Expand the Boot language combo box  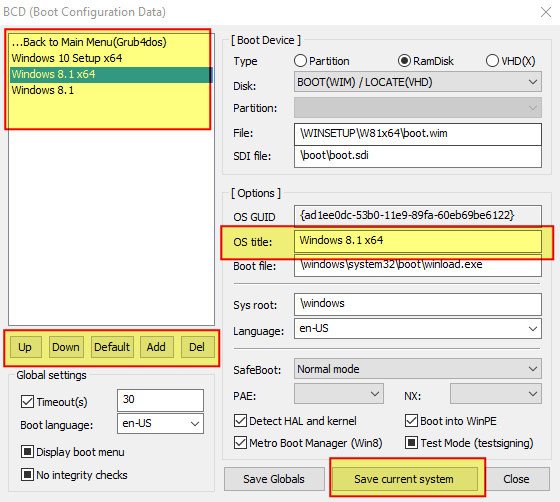[160, 423]
